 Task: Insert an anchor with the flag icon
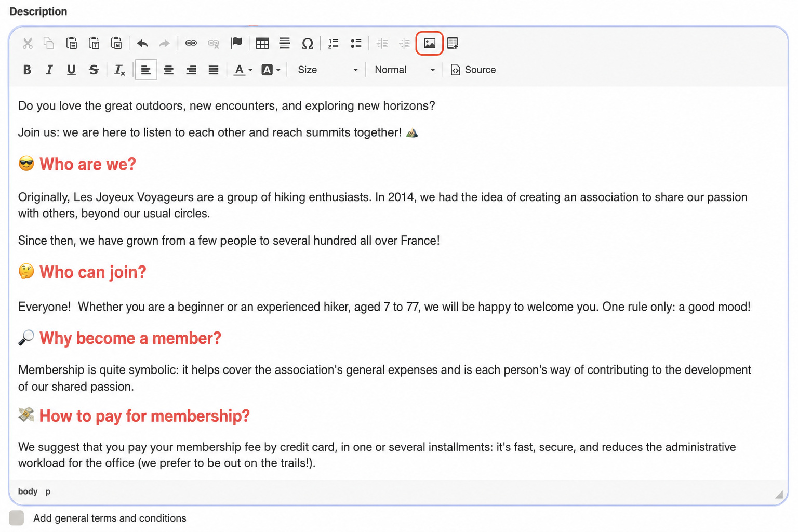point(236,43)
